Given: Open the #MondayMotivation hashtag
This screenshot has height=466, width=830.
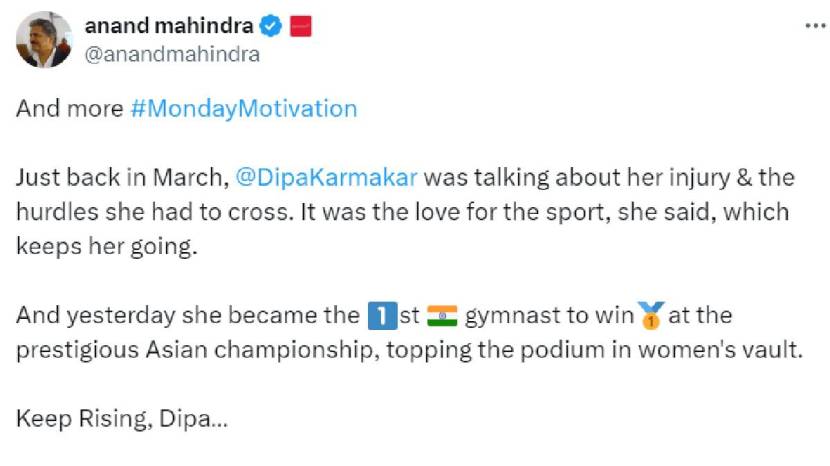Looking at the screenshot, I should pyautogui.click(x=243, y=109).
